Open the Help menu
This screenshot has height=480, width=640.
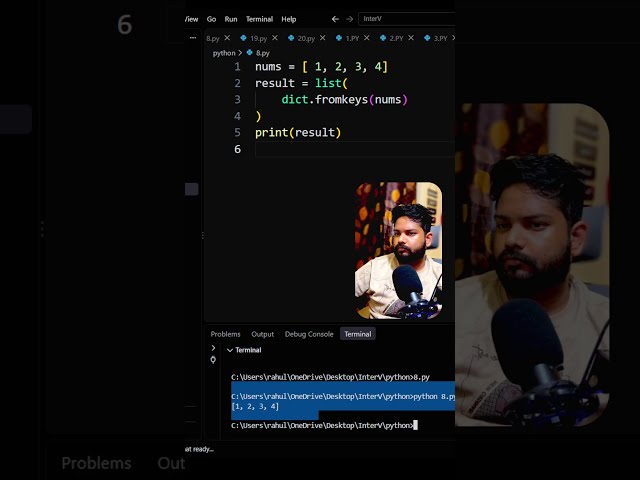coord(289,19)
